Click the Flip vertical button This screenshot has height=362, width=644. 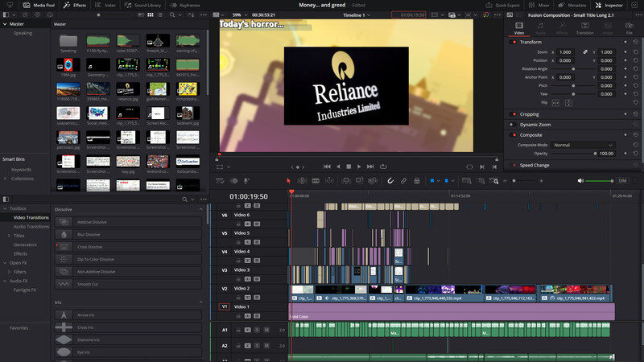tap(568, 103)
